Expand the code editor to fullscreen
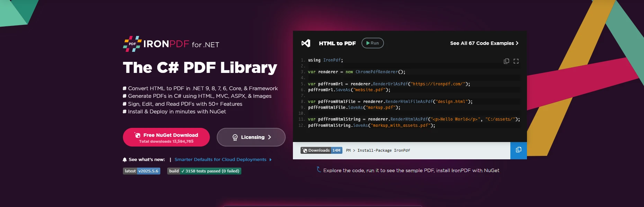This screenshot has height=207, width=644. pyautogui.click(x=516, y=61)
